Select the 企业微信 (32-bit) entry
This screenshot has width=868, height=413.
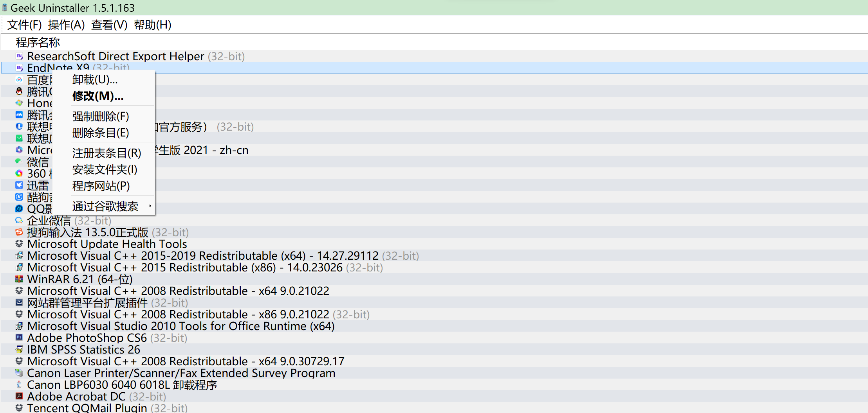coord(435,221)
